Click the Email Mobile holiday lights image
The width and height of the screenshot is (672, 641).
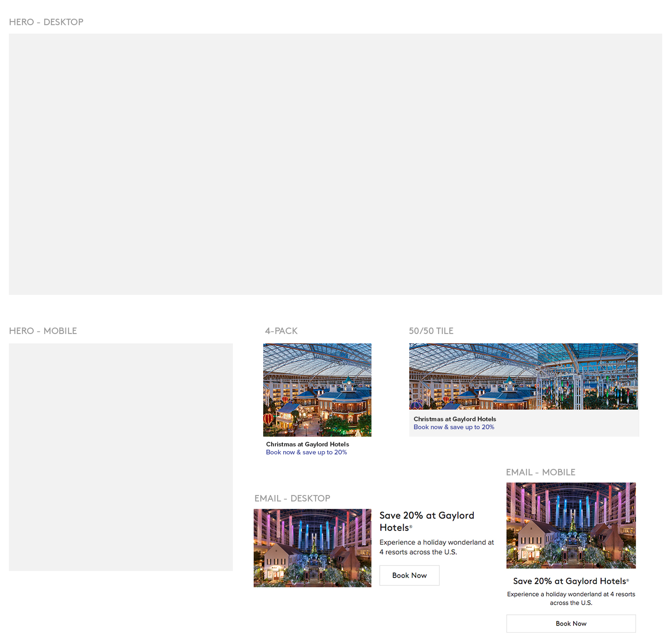tap(571, 525)
